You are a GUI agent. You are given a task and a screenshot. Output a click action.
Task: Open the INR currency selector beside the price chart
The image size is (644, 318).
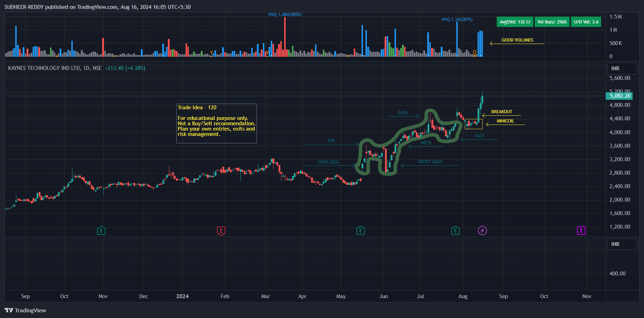point(622,68)
